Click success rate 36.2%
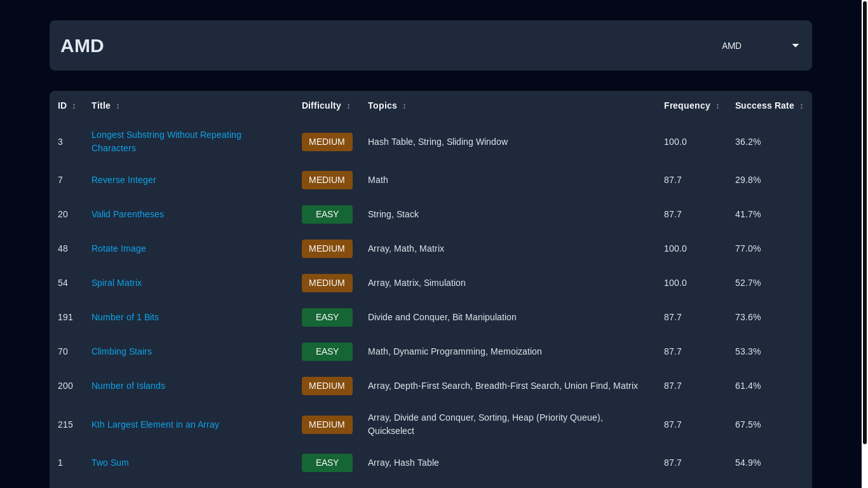Screen dimensions: 868x488 click(x=748, y=142)
